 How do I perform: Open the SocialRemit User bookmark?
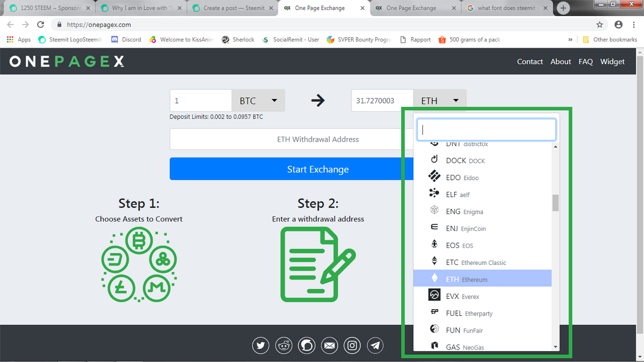[291, 40]
